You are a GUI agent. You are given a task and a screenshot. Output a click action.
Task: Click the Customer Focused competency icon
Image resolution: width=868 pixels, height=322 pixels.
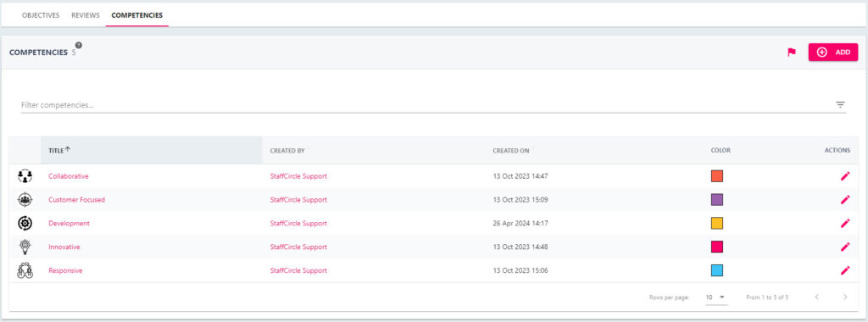[25, 200]
